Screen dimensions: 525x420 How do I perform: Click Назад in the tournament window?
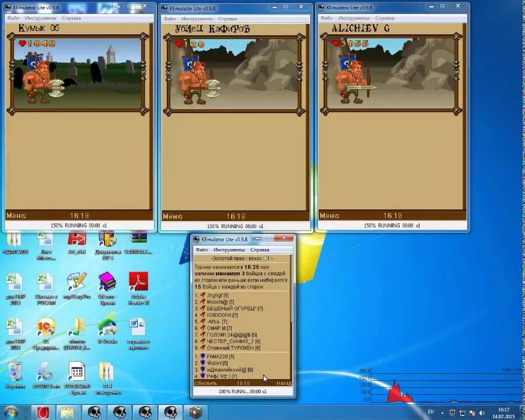[284, 383]
